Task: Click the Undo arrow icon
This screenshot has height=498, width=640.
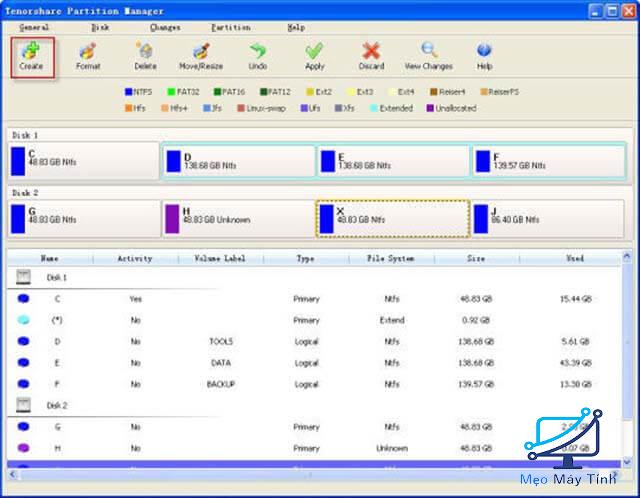Action: 258,51
